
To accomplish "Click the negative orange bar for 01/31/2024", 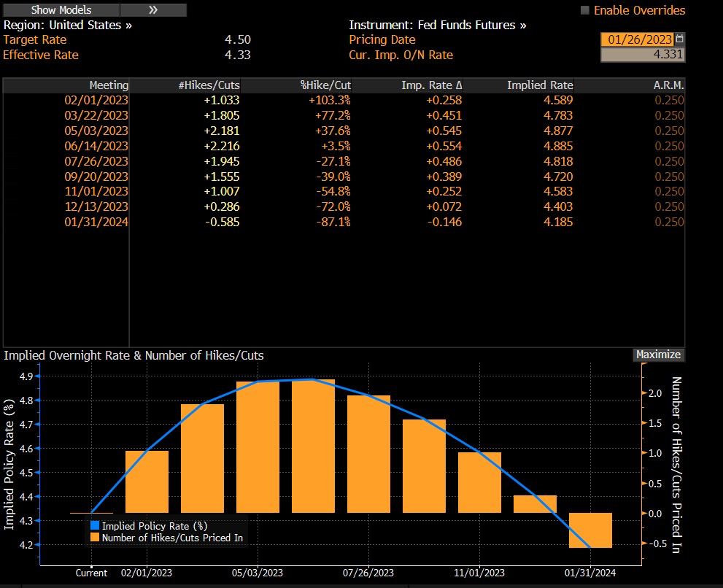I will tap(590, 530).
